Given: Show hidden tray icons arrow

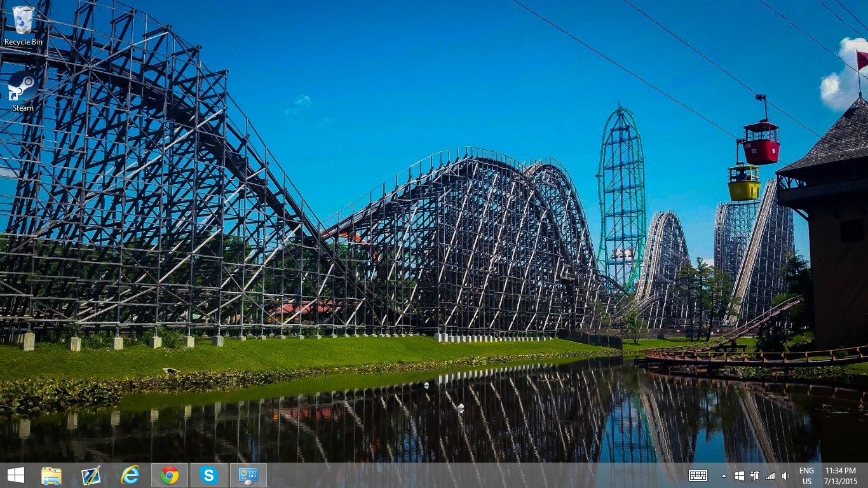Looking at the screenshot, I should pos(724,476).
